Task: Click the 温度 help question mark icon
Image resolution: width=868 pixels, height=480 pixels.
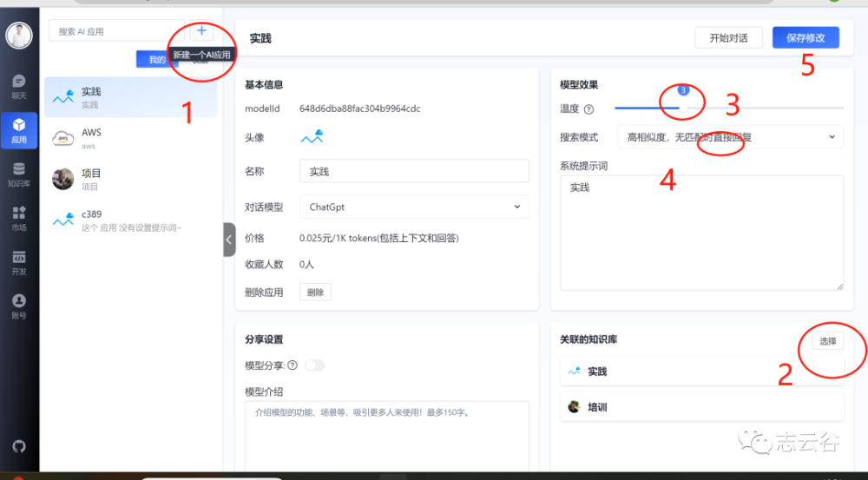Action: (x=589, y=109)
